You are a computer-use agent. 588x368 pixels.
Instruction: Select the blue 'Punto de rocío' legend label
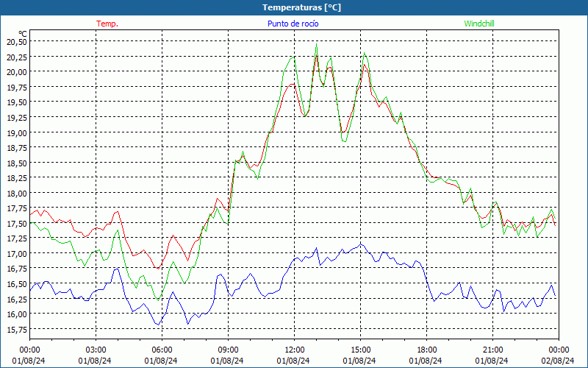(x=293, y=24)
